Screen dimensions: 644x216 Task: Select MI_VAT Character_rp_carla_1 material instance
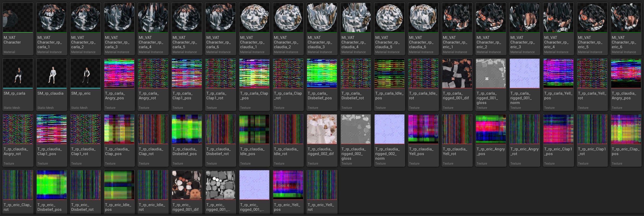(52, 29)
